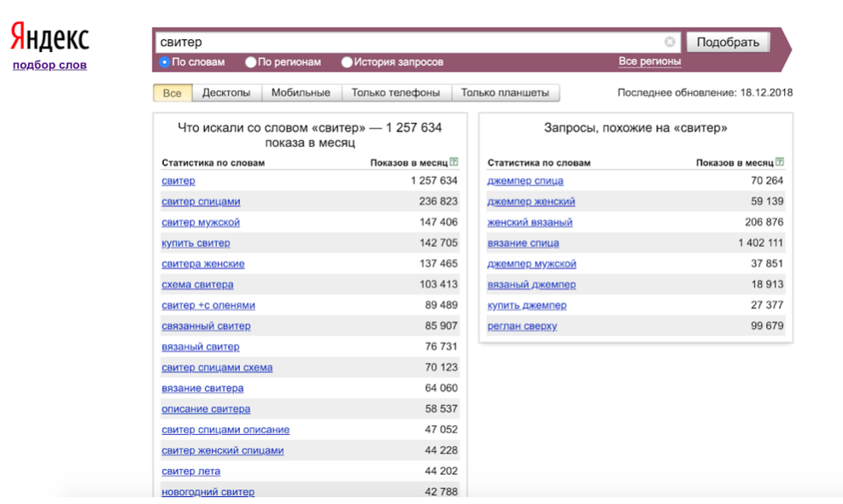Open the 'реглан сверху' similar query link
The image size is (843, 504).
tap(522, 326)
